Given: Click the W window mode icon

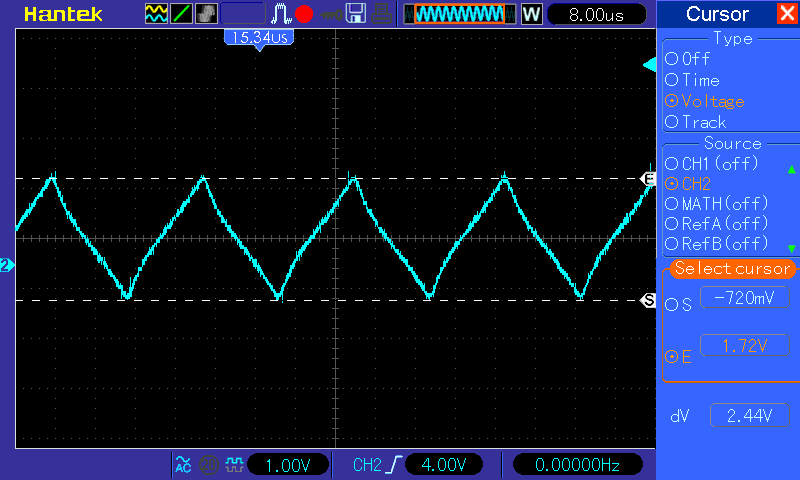Looking at the screenshot, I should pyautogui.click(x=531, y=14).
